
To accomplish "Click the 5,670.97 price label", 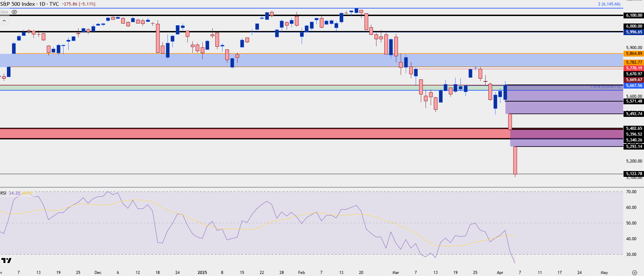I will [x=634, y=74].
